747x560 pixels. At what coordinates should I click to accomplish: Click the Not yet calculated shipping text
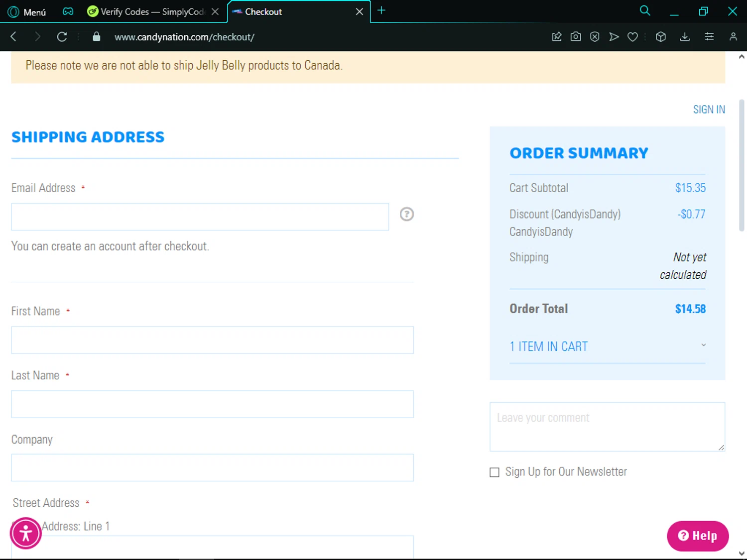[x=683, y=266]
